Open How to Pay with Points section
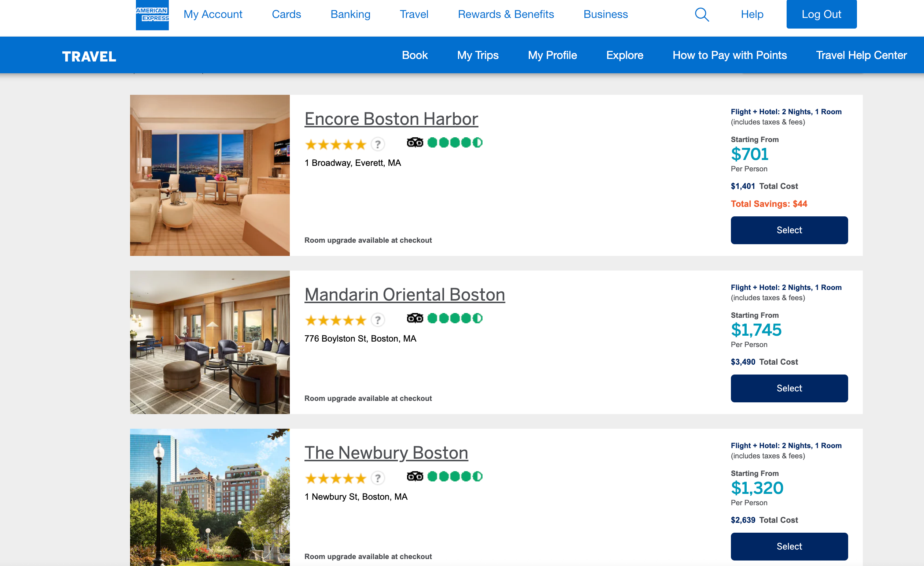 pos(729,55)
